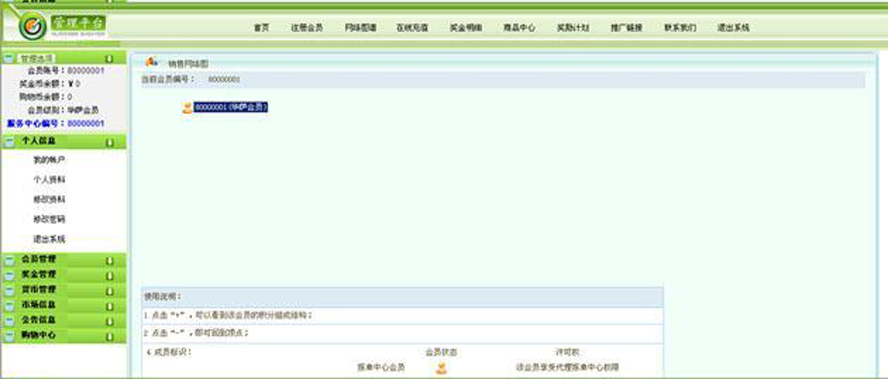Viewport: 888px width, 379px height.
Task: Expand the 会员管理 section with its arrow
Action: [109, 261]
